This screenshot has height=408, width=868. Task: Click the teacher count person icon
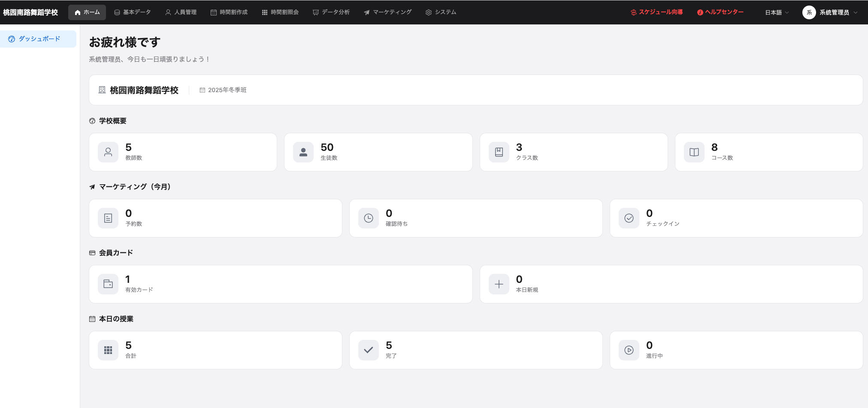pyautogui.click(x=108, y=152)
